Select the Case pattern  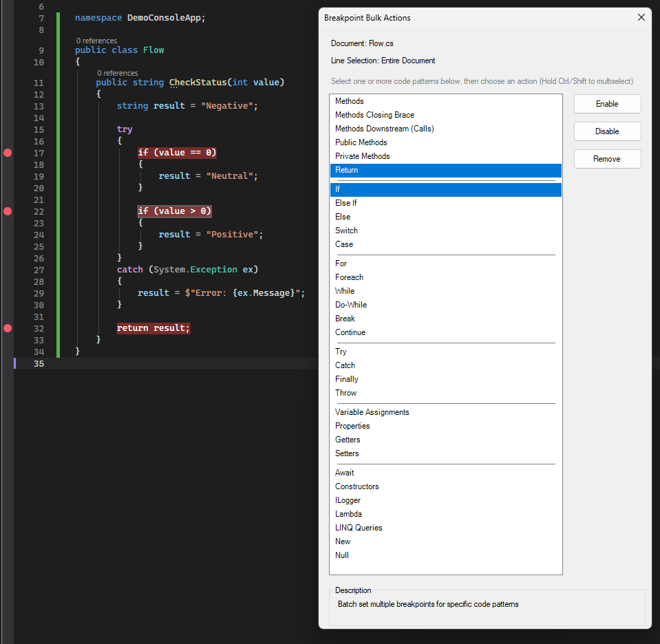point(446,244)
